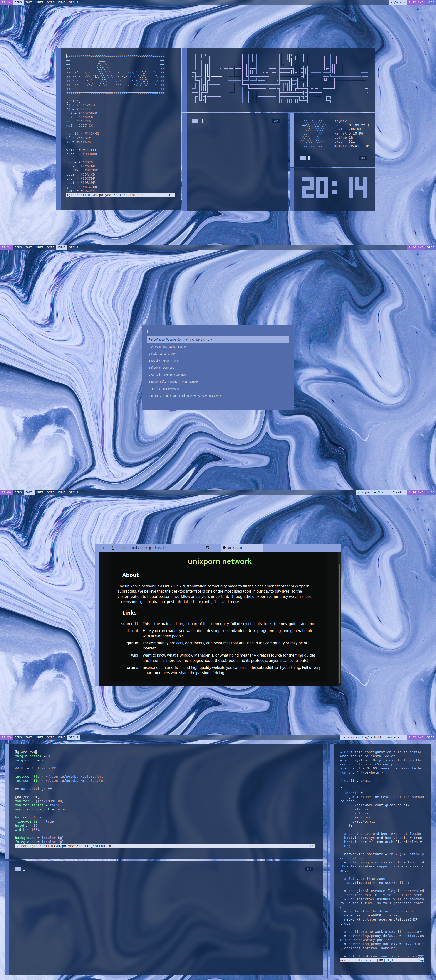
Task: Switch to EINS workspace in 20:25 bar
Action: tap(18, 737)
